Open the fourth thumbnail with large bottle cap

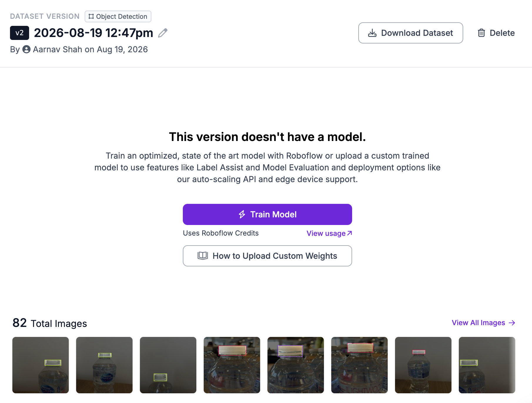pyautogui.click(x=232, y=365)
